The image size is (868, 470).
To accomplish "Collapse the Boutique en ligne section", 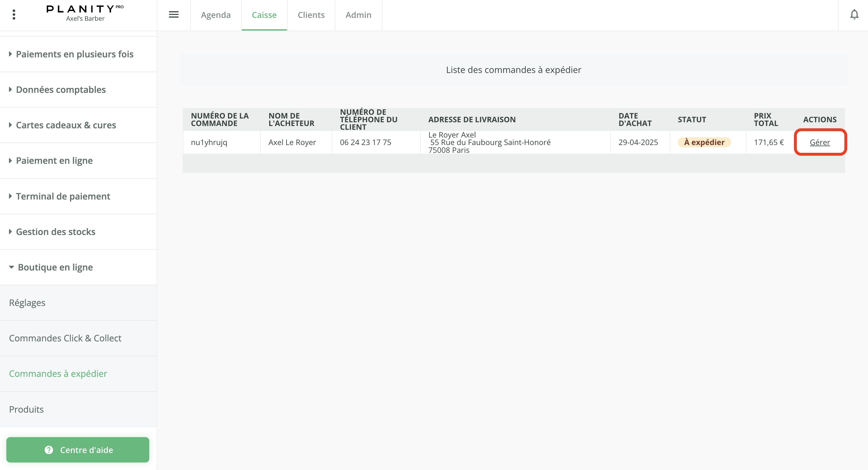I will coord(55,267).
